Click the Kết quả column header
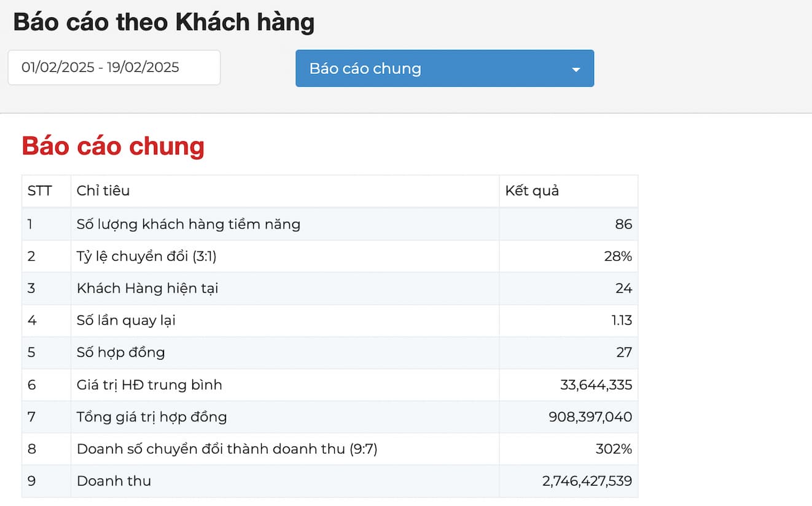812x506 pixels. tap(532, 191)
